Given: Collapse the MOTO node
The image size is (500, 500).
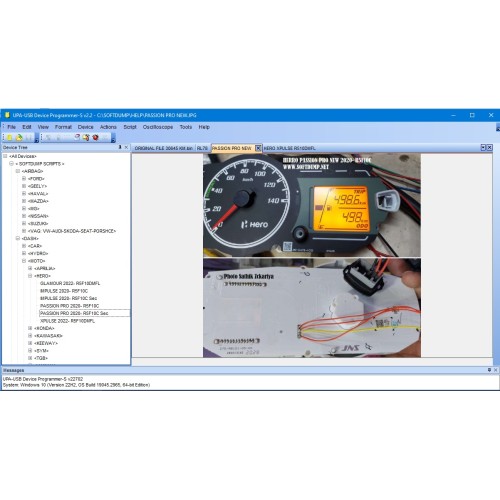Looking at the screenshot, I should click(x=24, y=261).
